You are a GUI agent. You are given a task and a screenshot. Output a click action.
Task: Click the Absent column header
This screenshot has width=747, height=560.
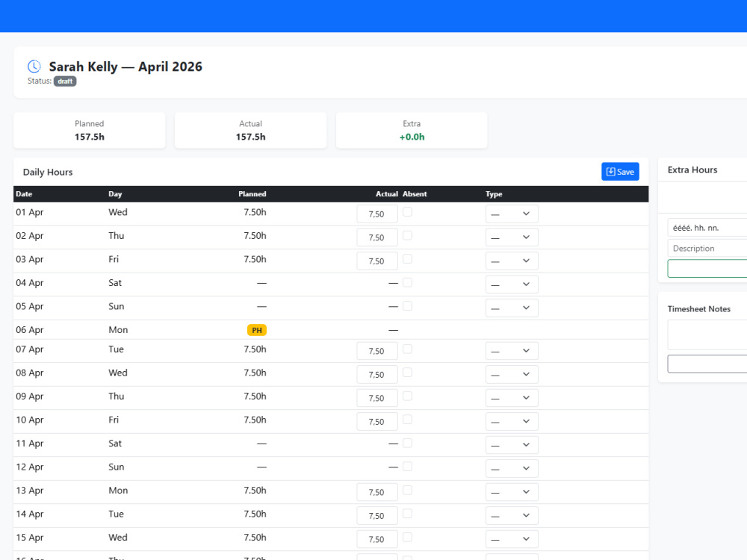click(x=415, y=194)
